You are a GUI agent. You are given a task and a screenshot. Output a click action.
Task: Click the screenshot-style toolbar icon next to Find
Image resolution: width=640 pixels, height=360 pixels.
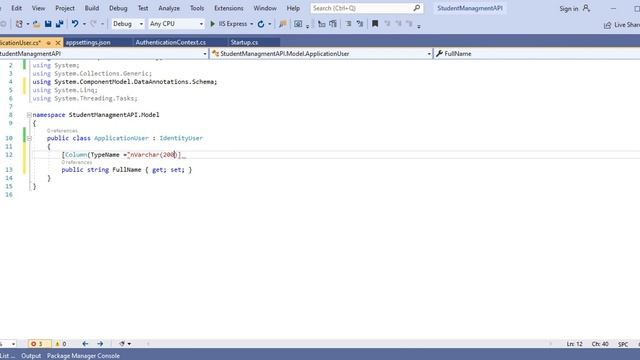click(x=298, y=24)
